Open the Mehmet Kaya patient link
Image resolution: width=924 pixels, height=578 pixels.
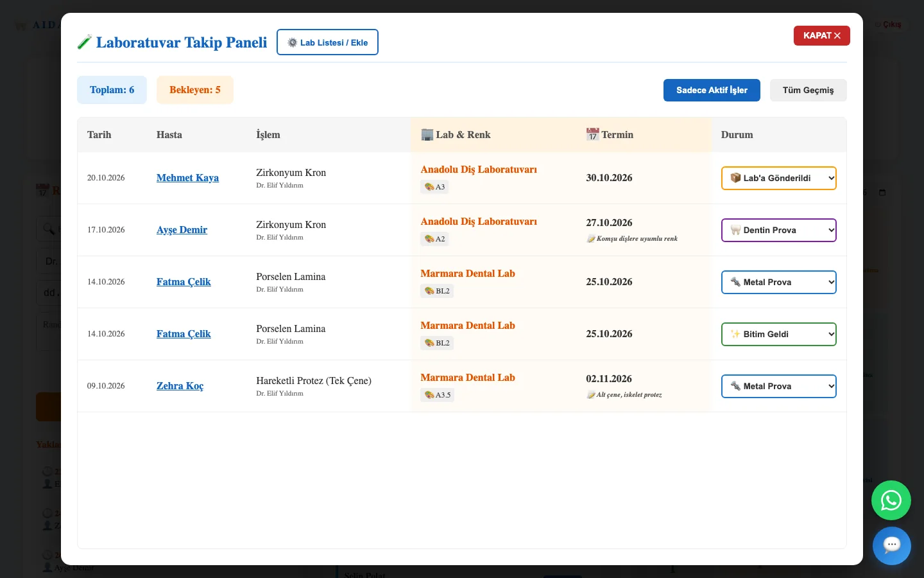point(187,178)
